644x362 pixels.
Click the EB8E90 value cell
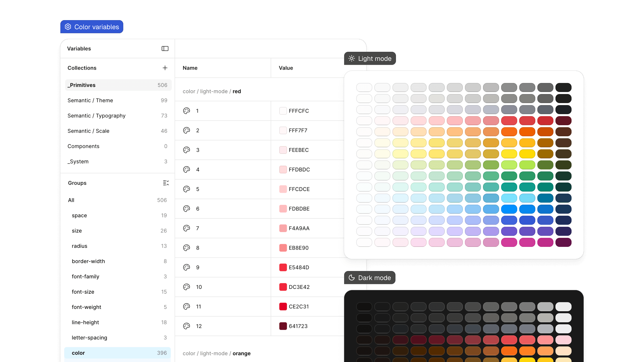[307, 248]
